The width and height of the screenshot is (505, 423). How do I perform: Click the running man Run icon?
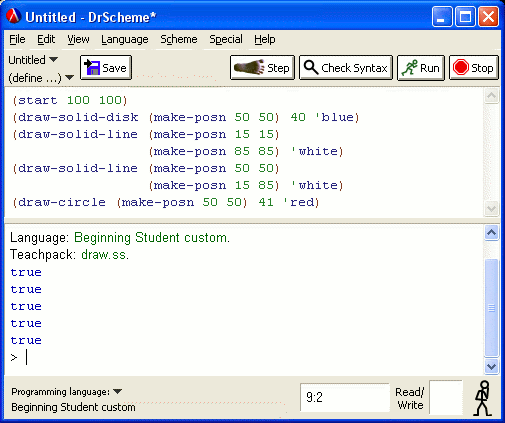coord(409,68)
